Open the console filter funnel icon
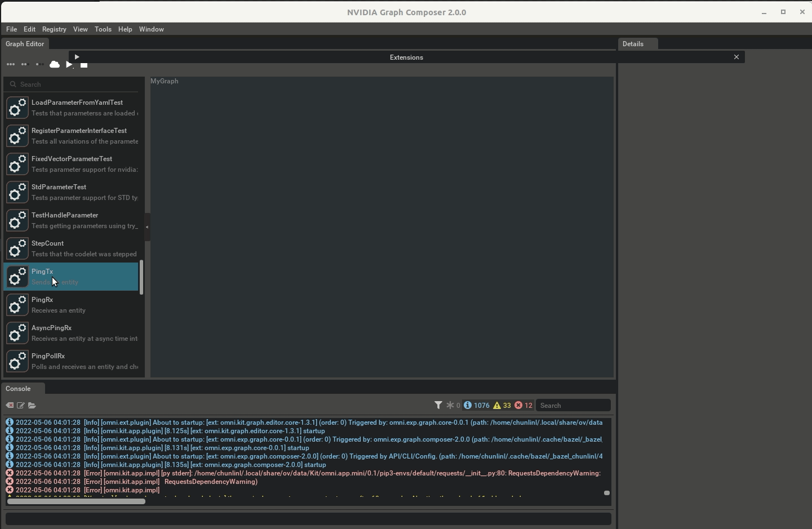This screenshot has width=812, height=529. (x=438, y=405)
